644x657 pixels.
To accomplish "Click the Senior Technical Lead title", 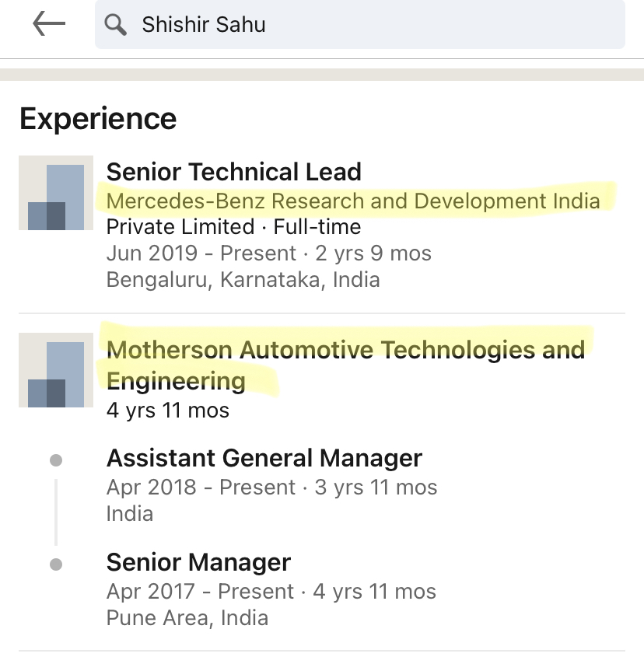I will coord(233,172).
